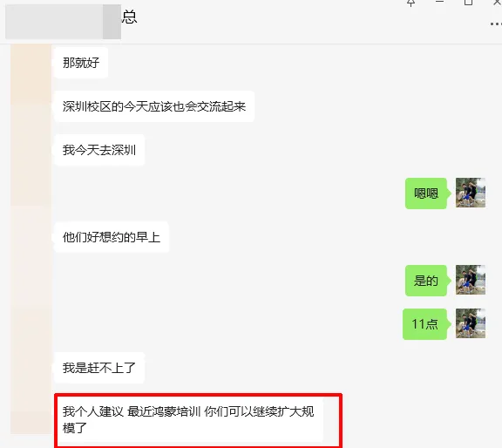The height and width of the screenshot is (448, 502).
Task: Click the avatar beside the 是的 reply
Action: pyautogui.click(x=471, y=280)
